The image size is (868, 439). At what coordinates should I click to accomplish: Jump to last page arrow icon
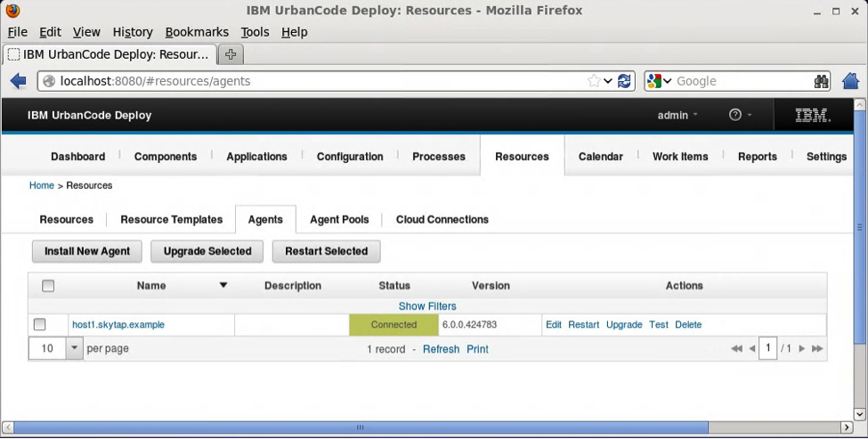pos(817,349)
